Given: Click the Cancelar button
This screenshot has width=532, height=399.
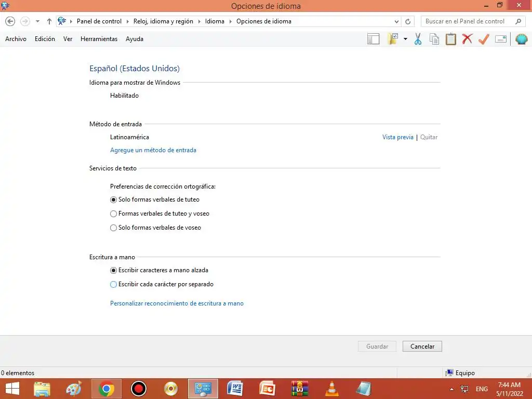Looking at the screenshot, I should 422,347.
